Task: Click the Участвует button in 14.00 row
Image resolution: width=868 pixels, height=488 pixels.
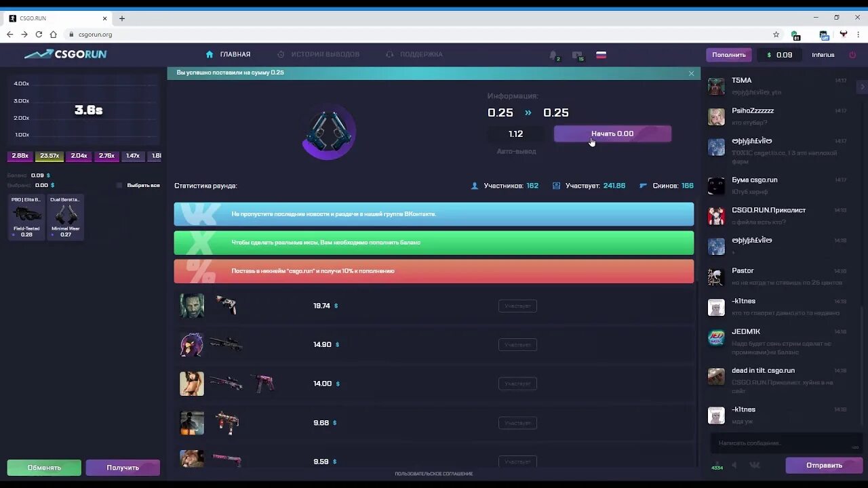Action: pos(517,384)
